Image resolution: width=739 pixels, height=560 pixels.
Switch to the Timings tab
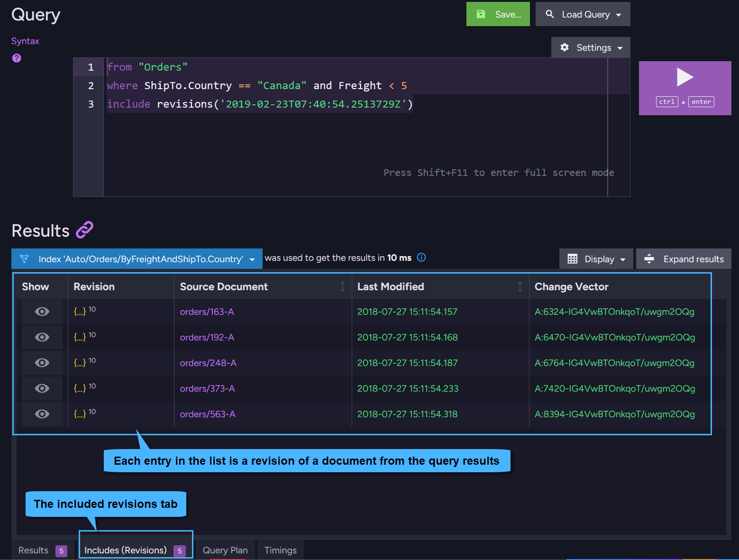(x=280, y=550)
